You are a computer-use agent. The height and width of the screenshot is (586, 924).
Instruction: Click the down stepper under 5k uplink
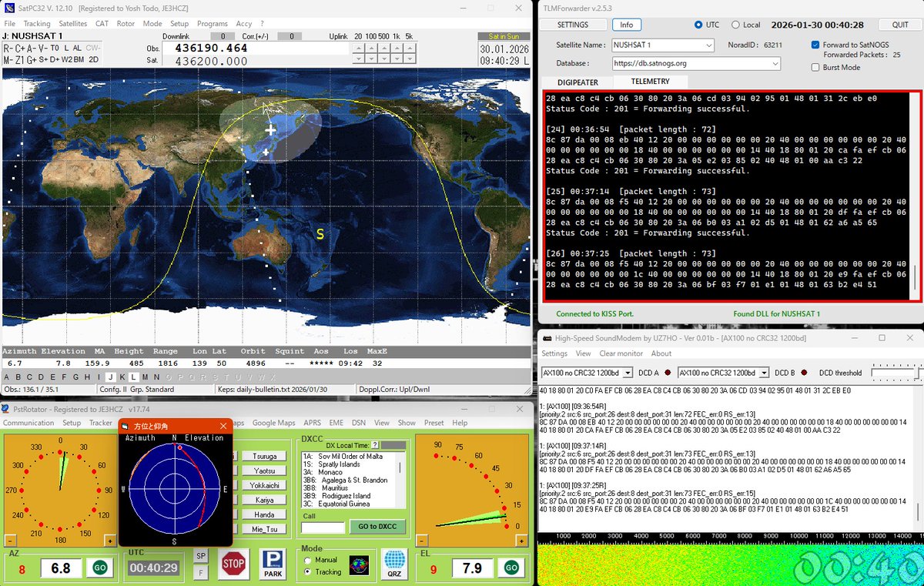[x=408, y=58]
